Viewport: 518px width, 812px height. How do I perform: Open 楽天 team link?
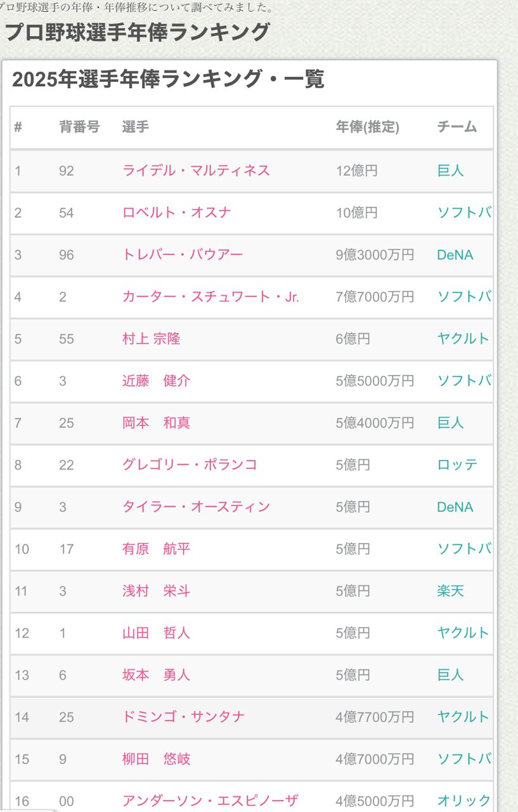coord(450,591)
